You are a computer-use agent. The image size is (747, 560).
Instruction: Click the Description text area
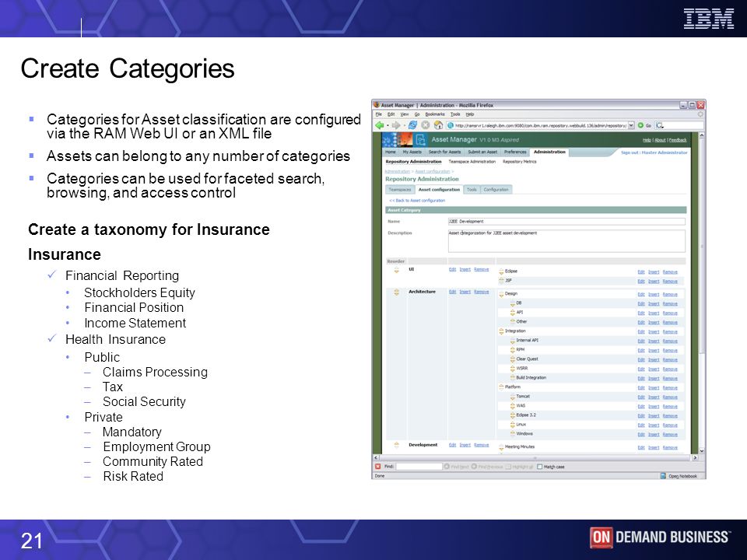(566, 241)
